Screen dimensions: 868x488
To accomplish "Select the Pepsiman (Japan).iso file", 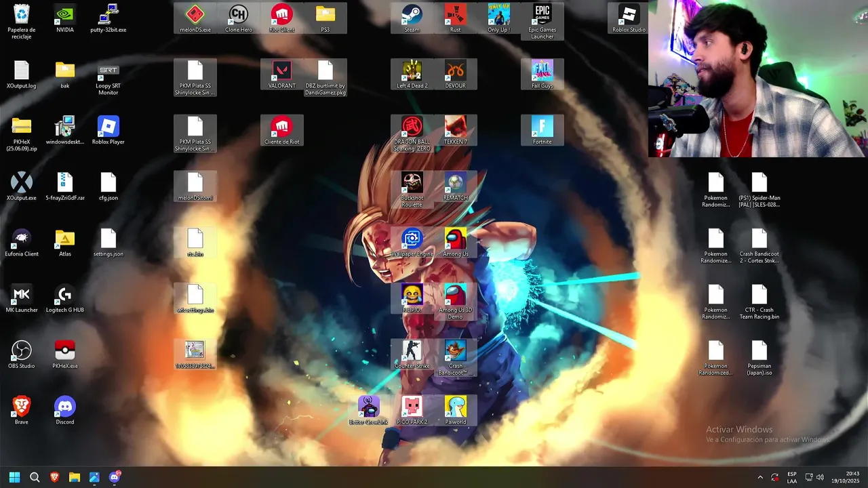I will (x=759, y=358).
